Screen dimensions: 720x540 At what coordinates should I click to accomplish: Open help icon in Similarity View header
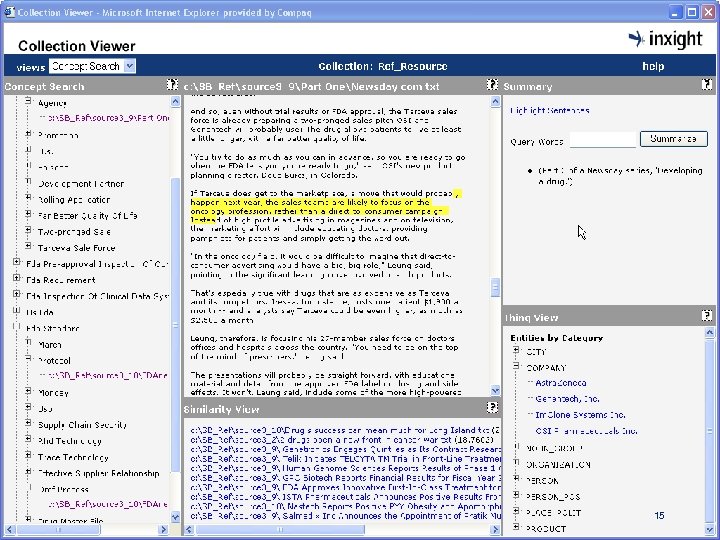492,407
